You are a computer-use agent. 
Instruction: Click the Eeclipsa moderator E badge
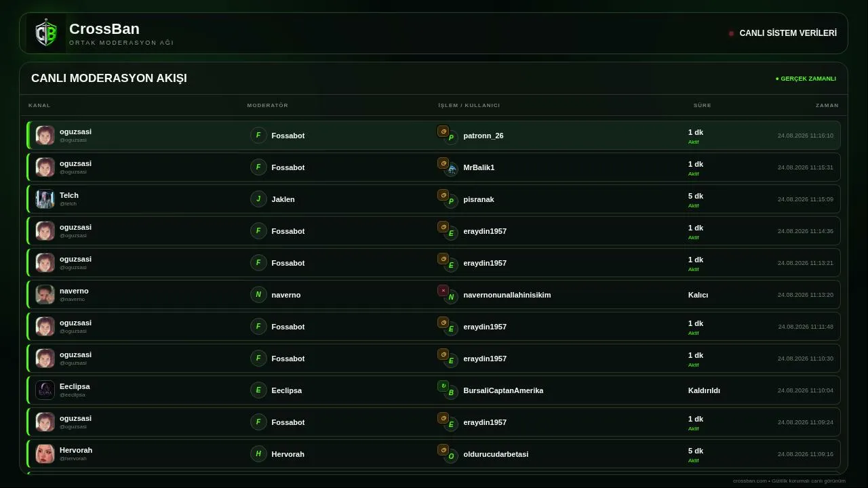[x=258, y=390]
